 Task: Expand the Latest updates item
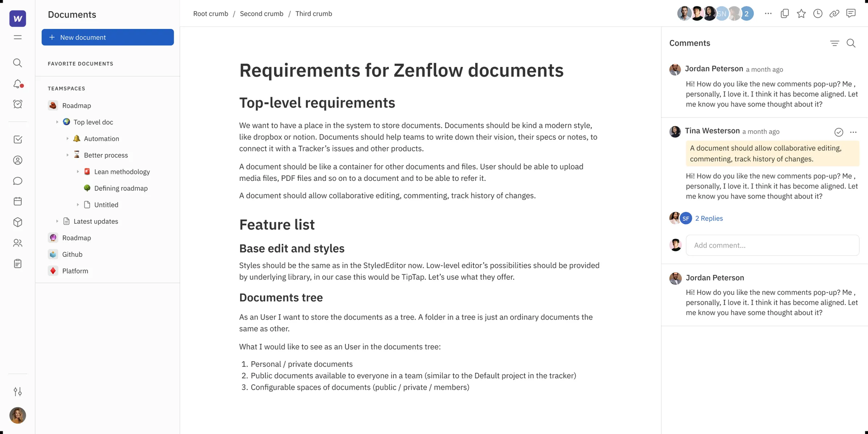[x=57, y=222]
